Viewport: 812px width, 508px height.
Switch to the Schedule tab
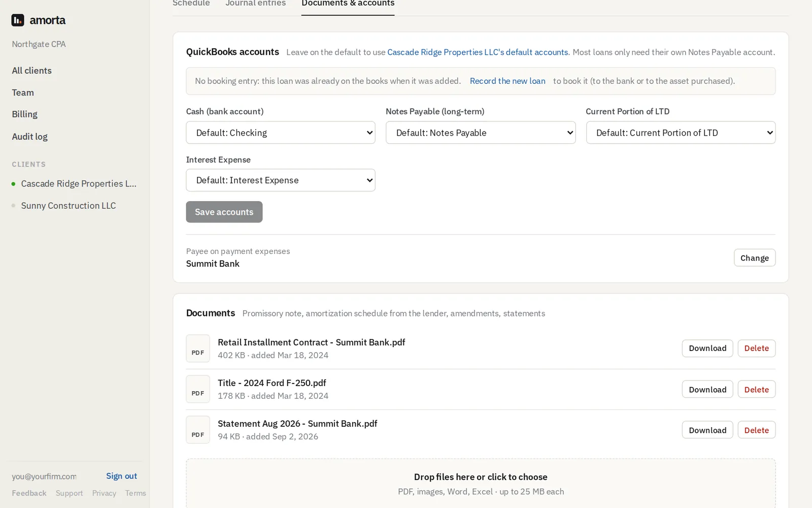191,4
